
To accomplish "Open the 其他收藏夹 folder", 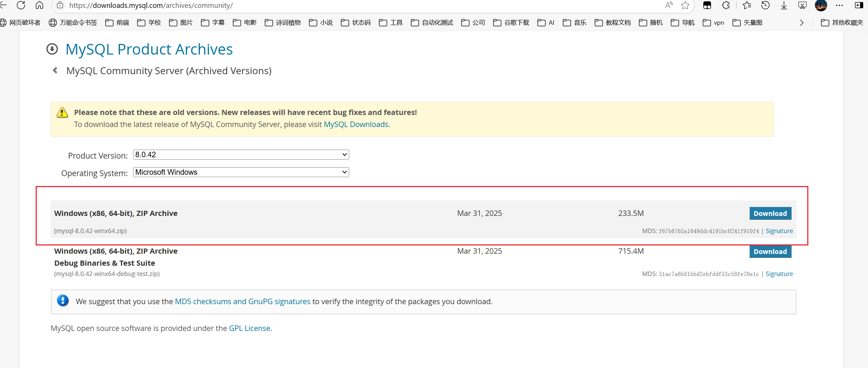I will pyautogui.click(x=842, y=23).
